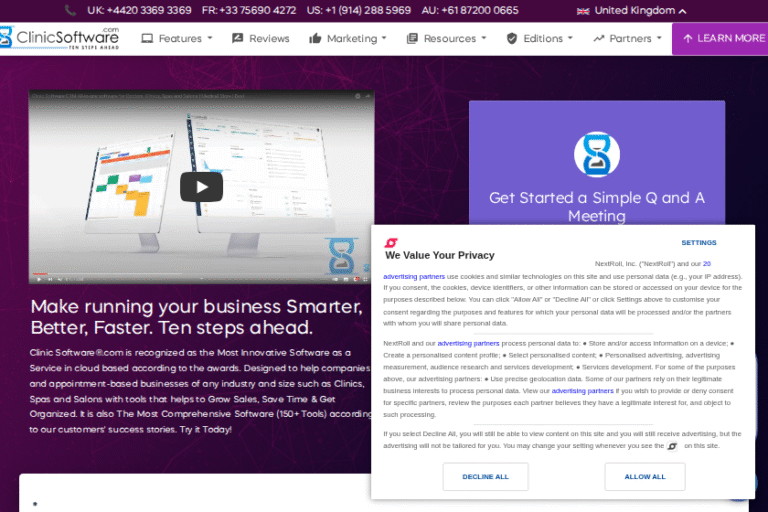Click the UK flag icon
Image resolution: width=768 pixels, height=512 pixels.
coord(583,11)
